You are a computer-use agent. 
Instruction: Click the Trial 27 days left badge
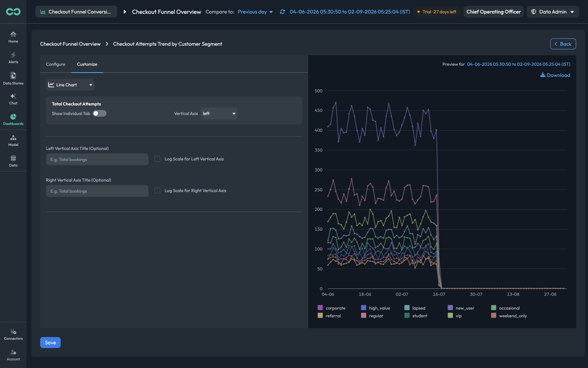pyautogui.click(x=437, y=12)
